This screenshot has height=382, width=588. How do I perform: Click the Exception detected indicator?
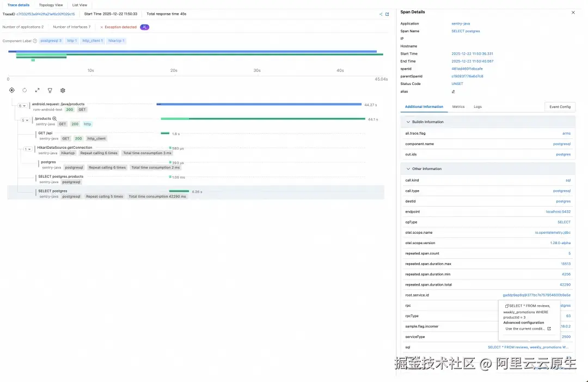pyautogui.click(x=119, y=27)
